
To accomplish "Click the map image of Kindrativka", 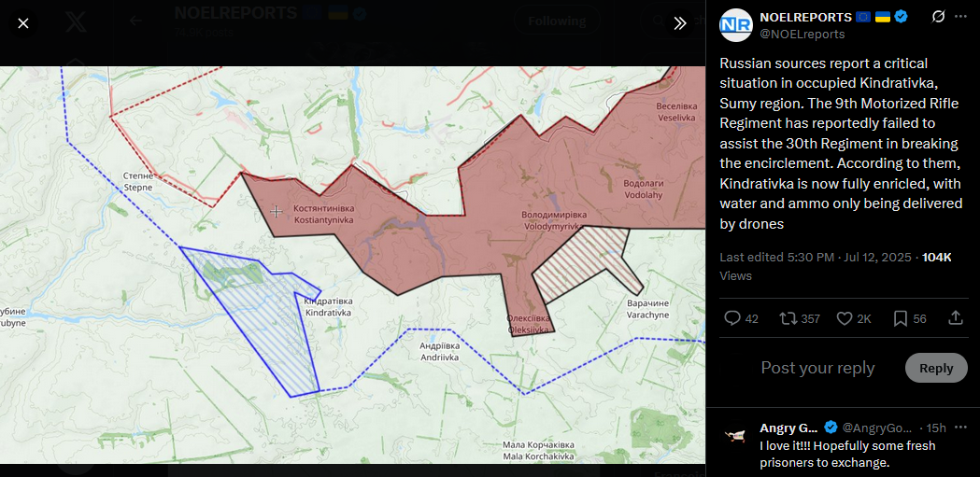I will pos(352,265).
